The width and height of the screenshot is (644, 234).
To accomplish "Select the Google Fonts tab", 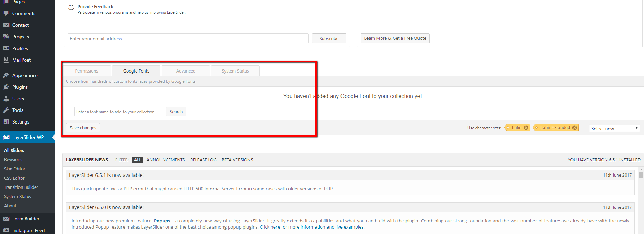I will click(136, 71).
